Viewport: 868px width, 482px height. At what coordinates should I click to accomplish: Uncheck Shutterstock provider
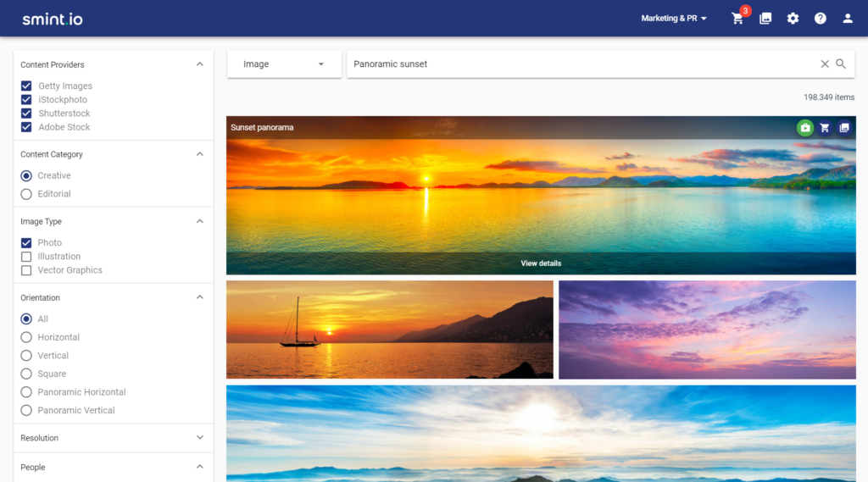tap(26, 114)
